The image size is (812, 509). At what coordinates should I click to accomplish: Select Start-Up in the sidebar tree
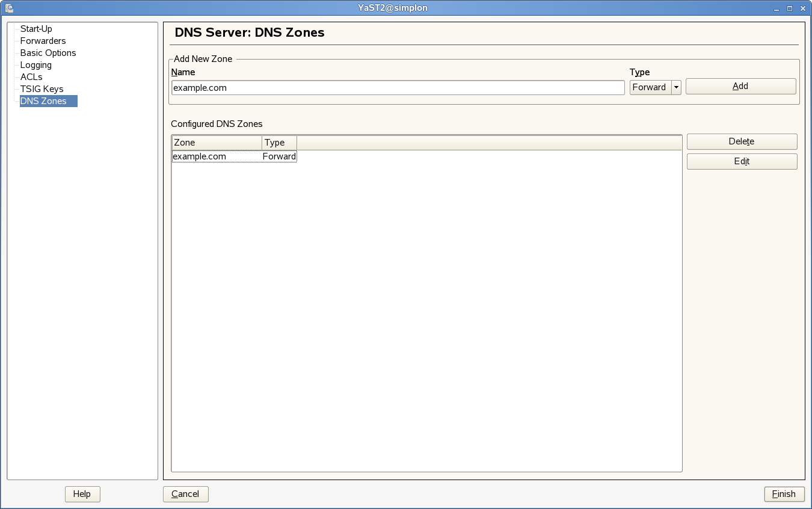click(36, 29)
